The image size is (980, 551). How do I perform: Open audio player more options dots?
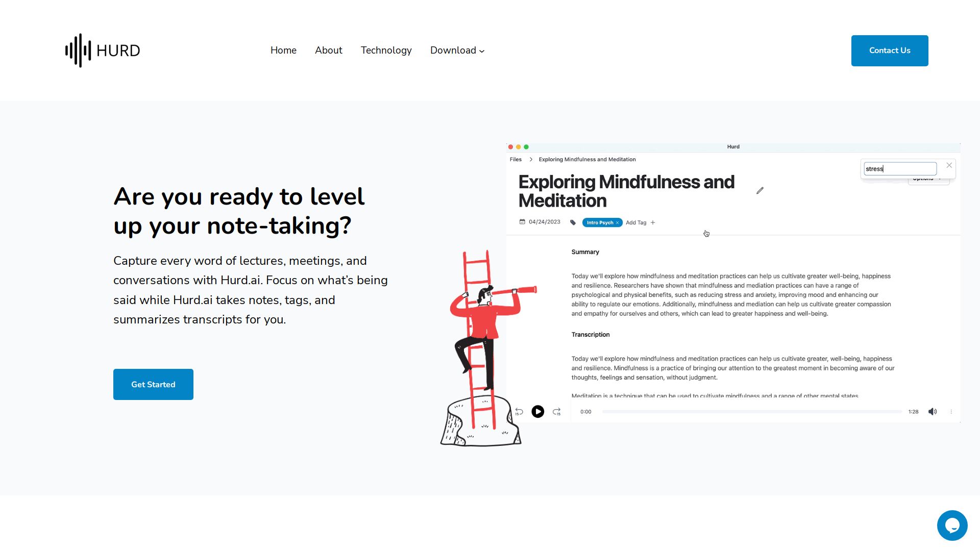pyautogui.click(x=951, y=412)
